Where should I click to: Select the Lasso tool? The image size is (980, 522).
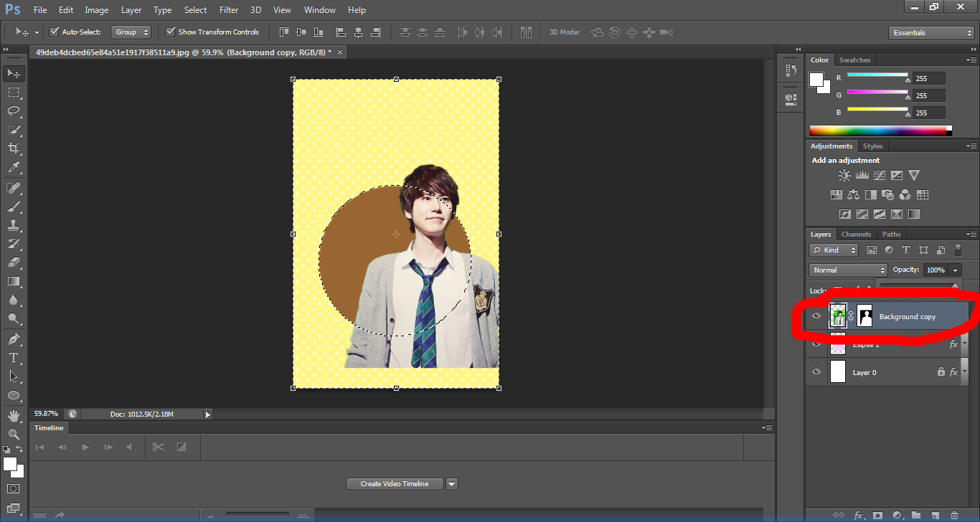[14, 111]
